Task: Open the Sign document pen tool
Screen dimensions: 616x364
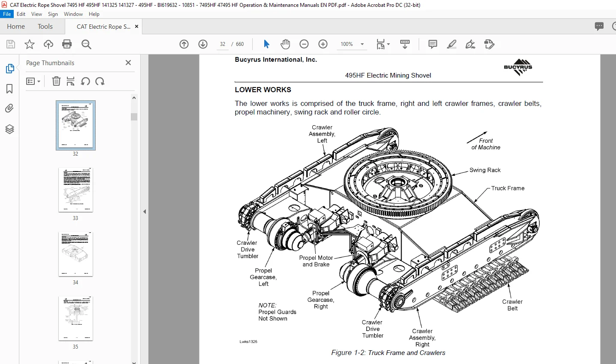Action: pyautogui.click(x=471, y=44)
